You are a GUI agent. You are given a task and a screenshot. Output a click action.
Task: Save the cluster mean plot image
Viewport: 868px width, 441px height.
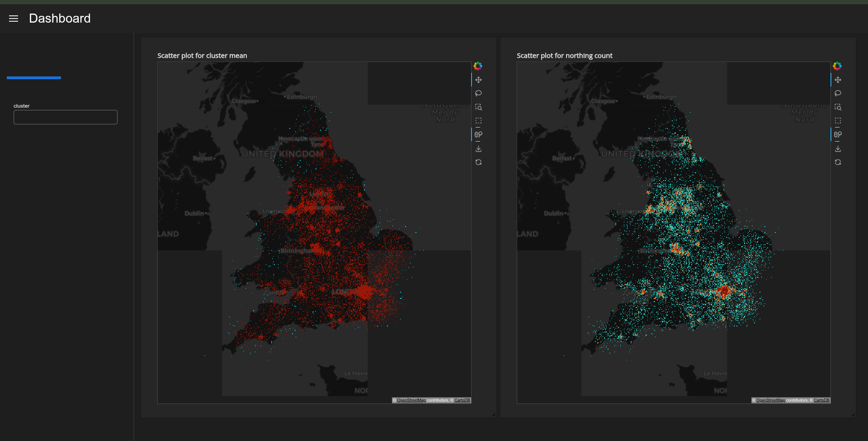(478, 149)
